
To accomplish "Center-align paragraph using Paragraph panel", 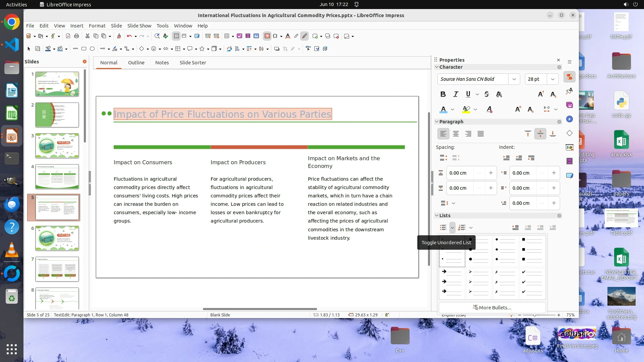I will click(x=455, y=134).
